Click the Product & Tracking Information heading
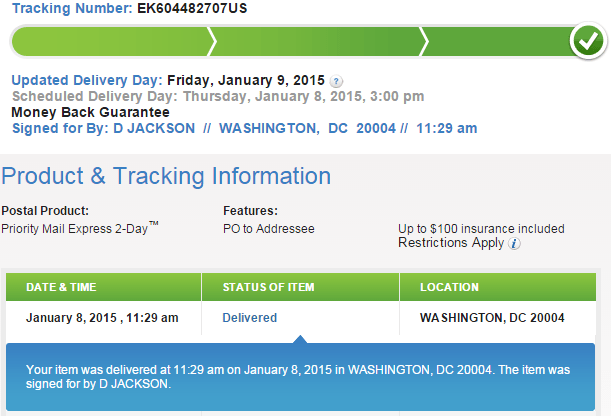Image resolution: width=611 pixels, height=416 pixels. click(166, 177)
